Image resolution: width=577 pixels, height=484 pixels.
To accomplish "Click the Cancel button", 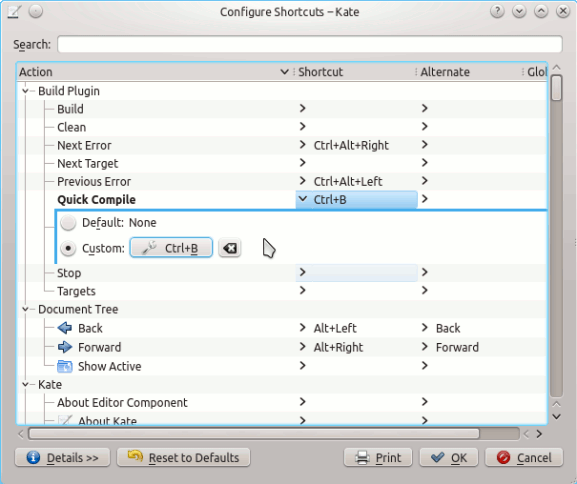I will pyautogui.click(x=524, y=457).
